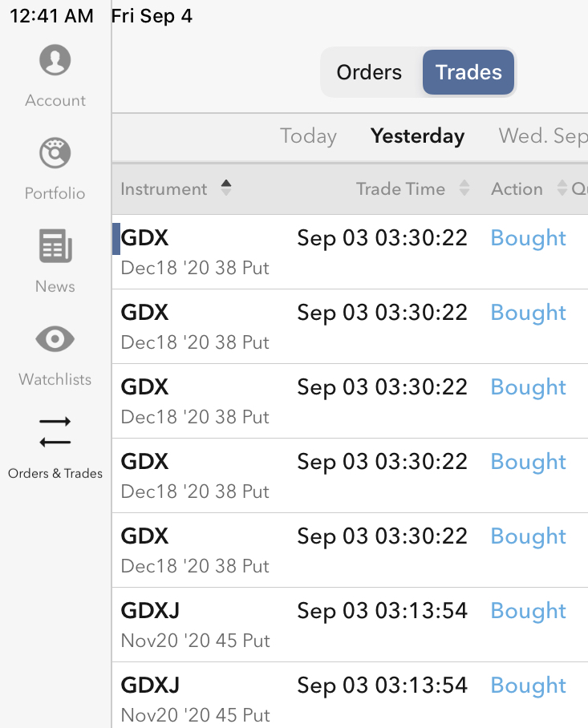The height and width of the screenshot is (728, 588).
Task: Open the Account section icon
Action: coord(55,61)
